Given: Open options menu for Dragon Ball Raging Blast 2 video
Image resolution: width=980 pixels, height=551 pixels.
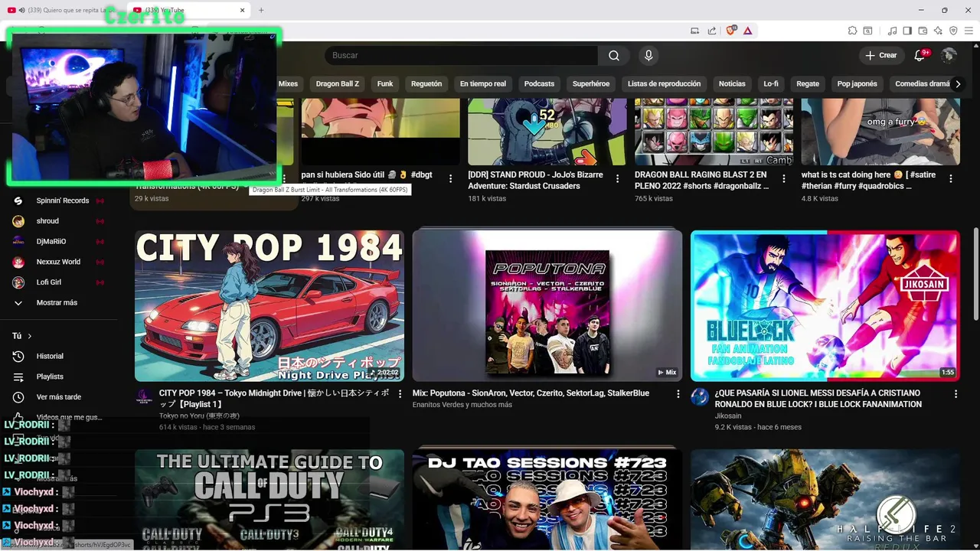Looking at the screenshot, I should [x=784, y=178].
